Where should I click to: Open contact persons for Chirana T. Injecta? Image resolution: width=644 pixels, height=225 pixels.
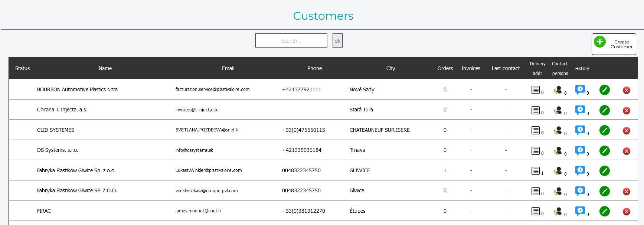(x=558, y=110)
